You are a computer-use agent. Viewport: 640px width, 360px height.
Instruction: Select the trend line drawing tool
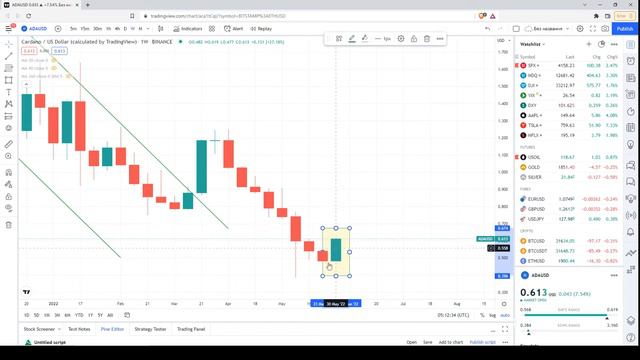[x=9, y=56]
